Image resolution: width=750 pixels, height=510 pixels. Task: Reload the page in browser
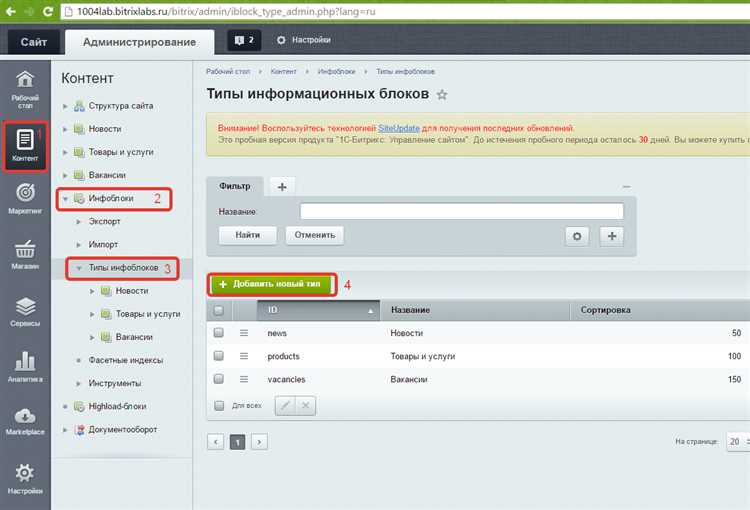tap(48, 11)
